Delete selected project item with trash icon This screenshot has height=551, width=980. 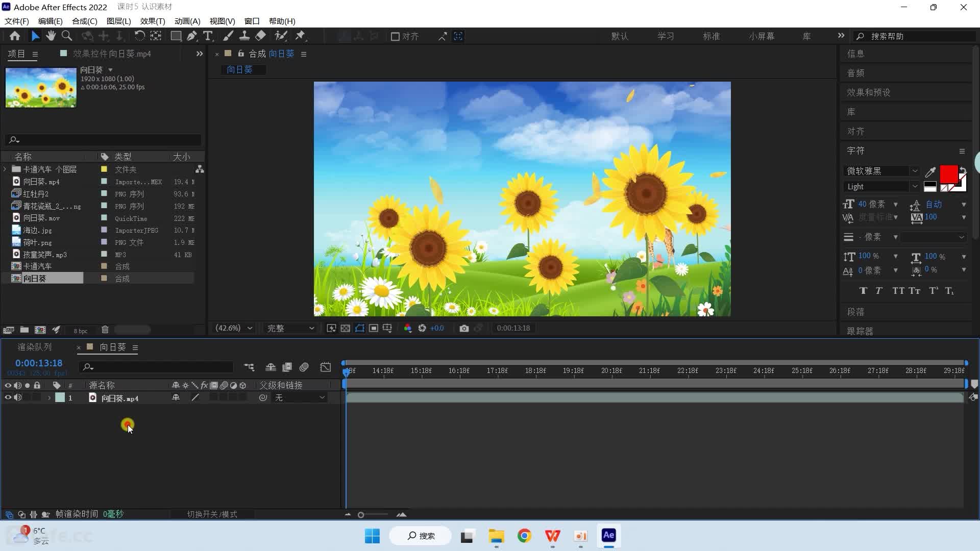pos(105,330)
